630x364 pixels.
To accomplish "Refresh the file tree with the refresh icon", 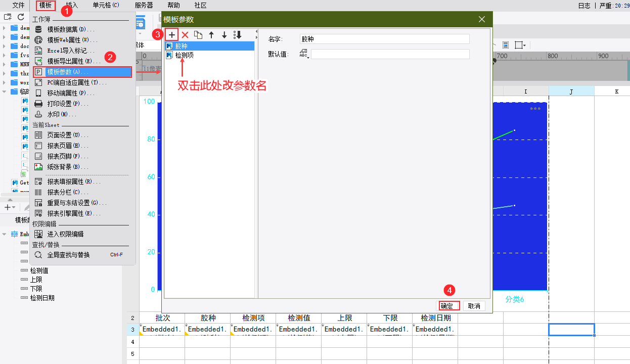I will pyautogui.click(x=20, y=17).
